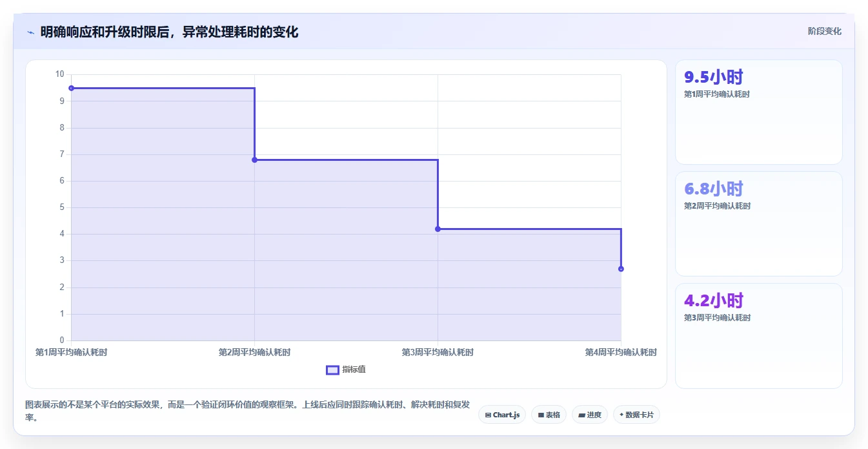Click the data point at 9.5 for week 1
The width and height of the screenshot is (868, 449).
click(71, 88)
